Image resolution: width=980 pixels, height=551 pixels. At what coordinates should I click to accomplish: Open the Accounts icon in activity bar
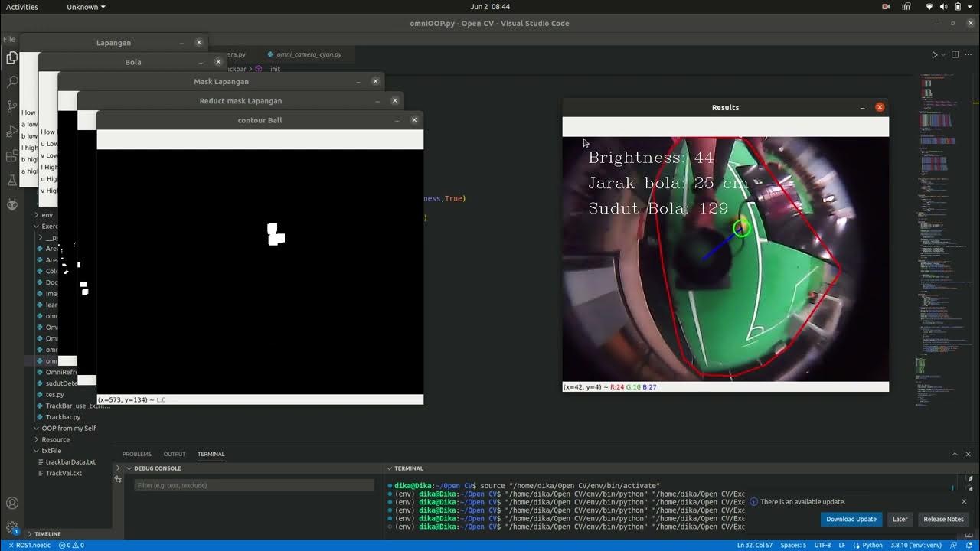(12, 504)
